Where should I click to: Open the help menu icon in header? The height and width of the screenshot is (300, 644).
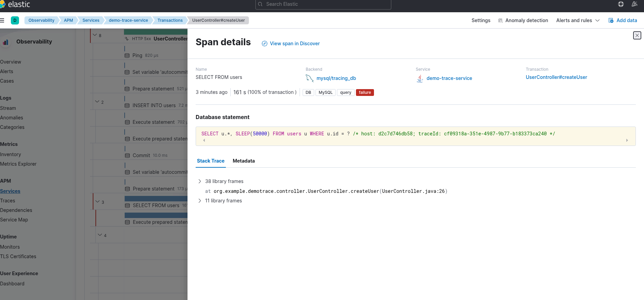point(621,4)
